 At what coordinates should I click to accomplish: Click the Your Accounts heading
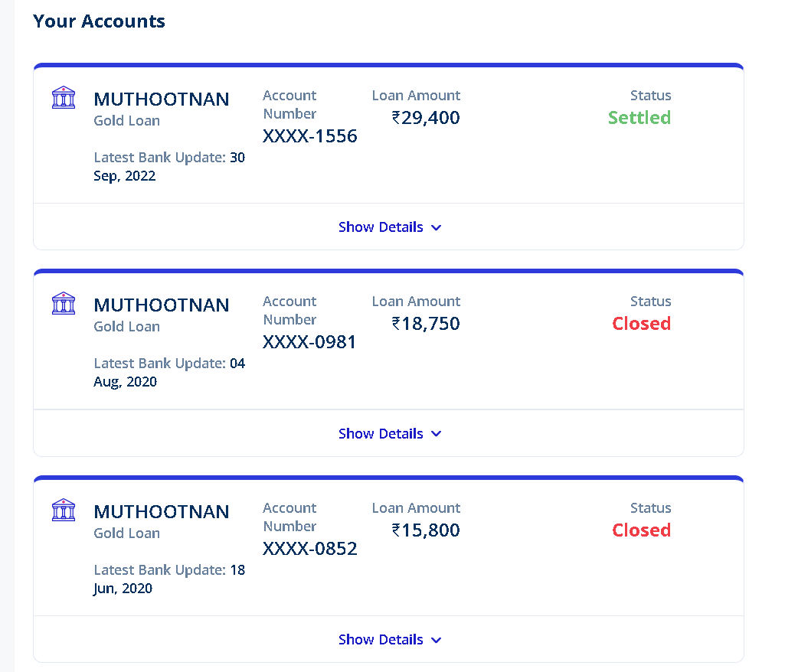[x=100, y=21]
